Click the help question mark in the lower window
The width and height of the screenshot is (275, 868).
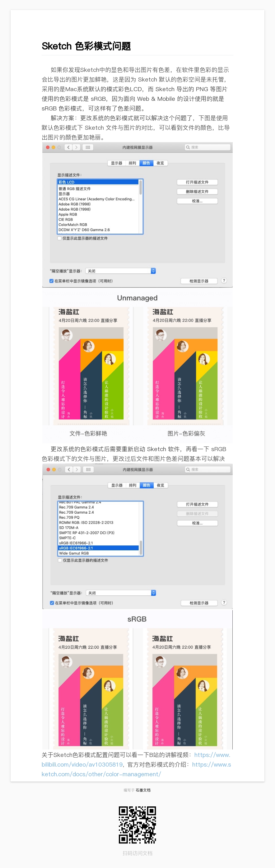pos(224,603)
